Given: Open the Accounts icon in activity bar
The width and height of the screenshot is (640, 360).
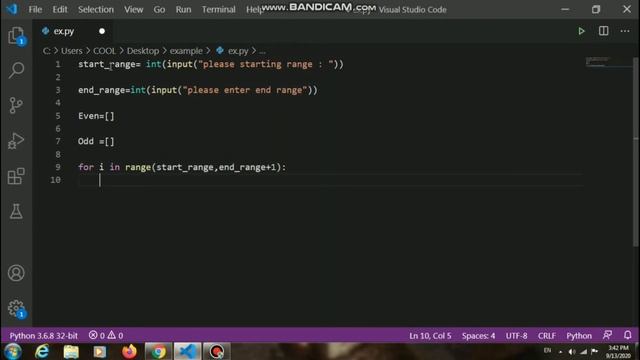Looking at the screenshot, I should click(16, 273).
